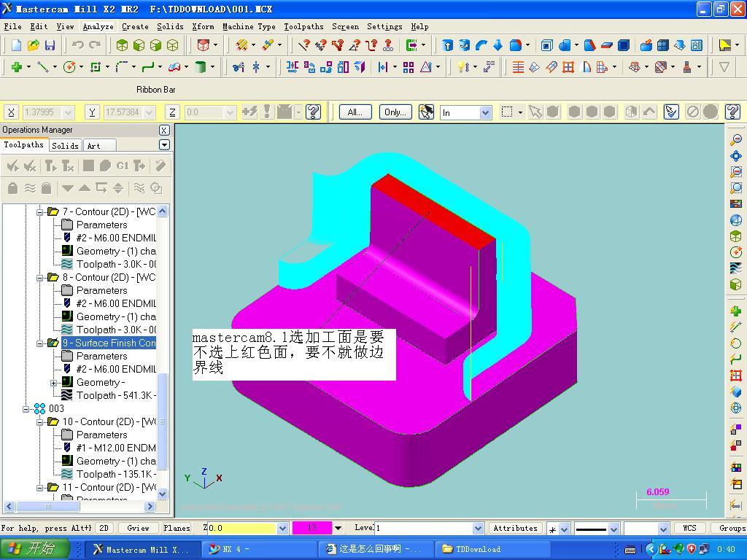
Task: Open the Level combo box dropdown
Action: 479,528
